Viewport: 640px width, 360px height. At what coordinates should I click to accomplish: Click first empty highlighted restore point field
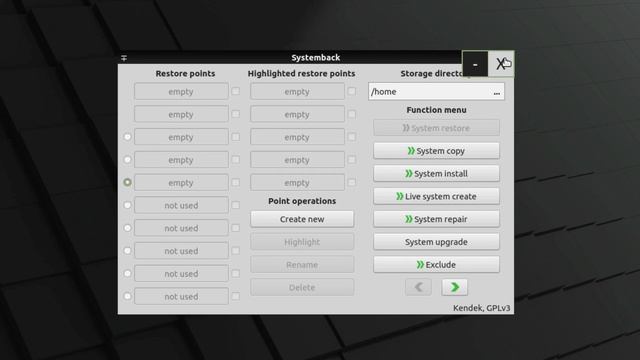coord(297,92)
